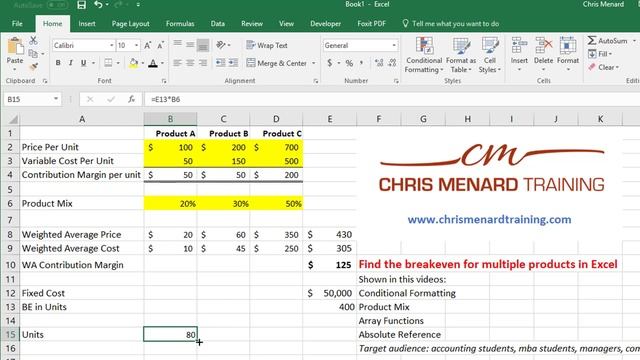Click the Name Box showing B15
The width and height of the screenshot is (640, 360).
point(32,99)
